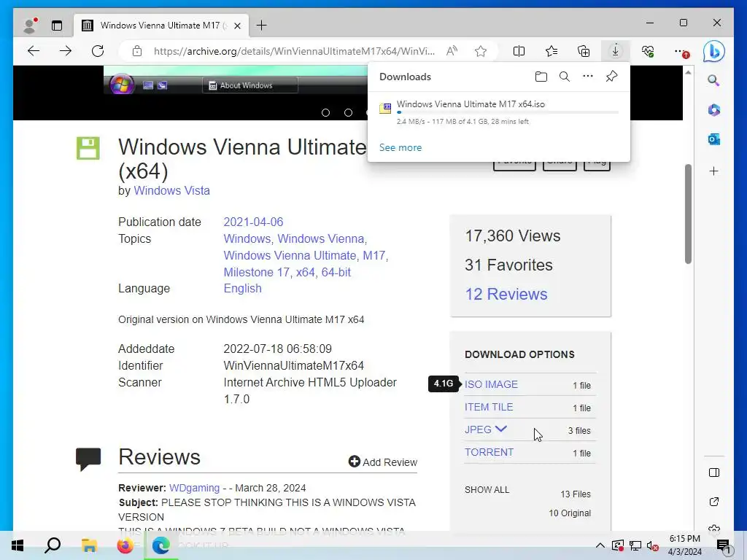This screenshot has width=747, height=560.
Task: Launch Firefox from taskbar
Action: [125, 545]
